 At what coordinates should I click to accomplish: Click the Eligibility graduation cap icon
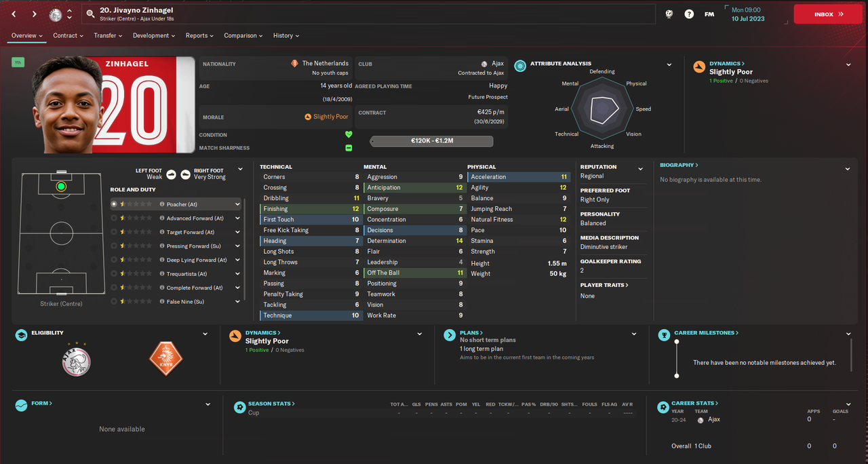click(x=21, y=335)
